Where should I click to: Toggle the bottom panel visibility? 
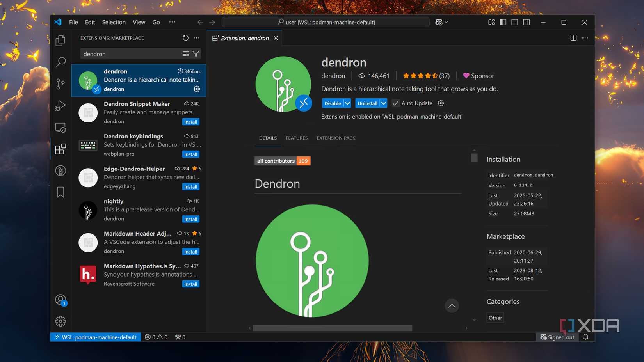514,22
